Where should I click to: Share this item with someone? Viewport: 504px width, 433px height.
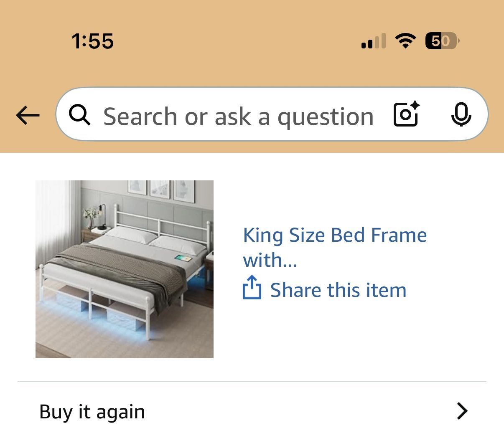point(338,289)
